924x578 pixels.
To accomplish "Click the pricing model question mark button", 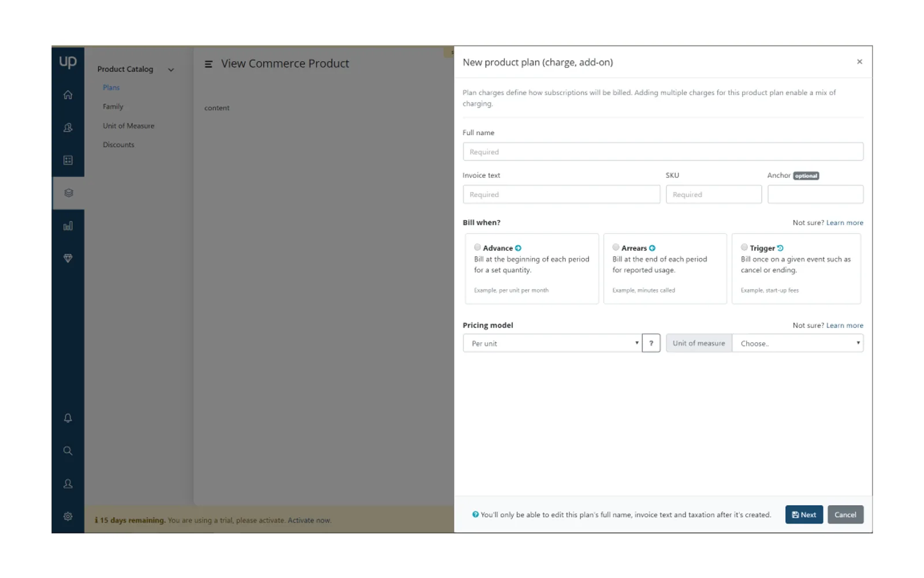I will pos(651,343).
